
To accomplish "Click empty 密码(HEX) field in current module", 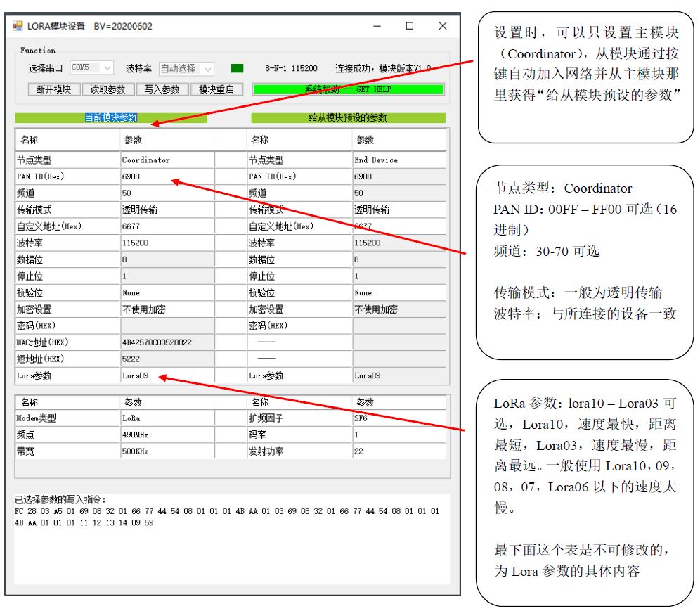I will point(167,326).
